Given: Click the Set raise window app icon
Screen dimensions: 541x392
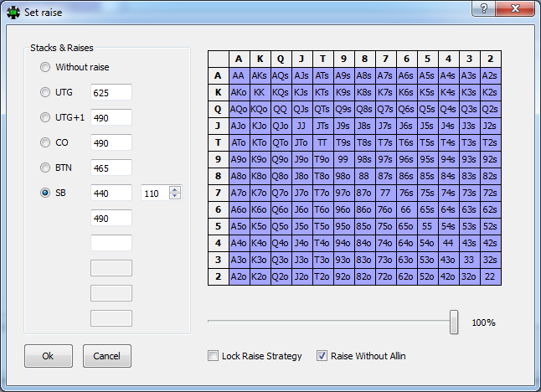Looking at the screenshot, I should tap(13, 12).
